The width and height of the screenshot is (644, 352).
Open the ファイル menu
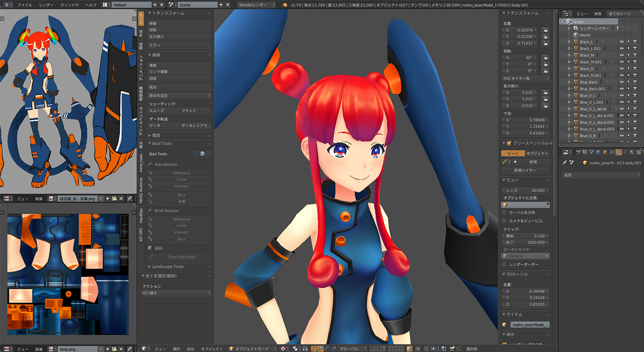point(25,4)
